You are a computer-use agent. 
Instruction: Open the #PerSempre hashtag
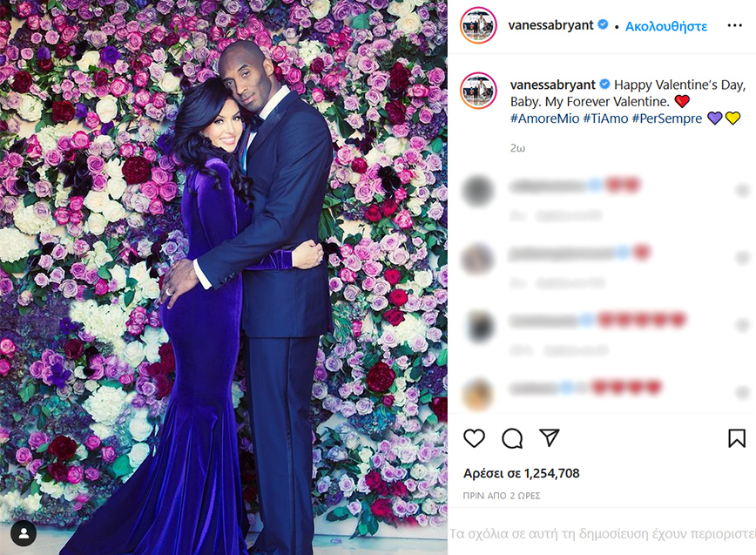(667, 118)
